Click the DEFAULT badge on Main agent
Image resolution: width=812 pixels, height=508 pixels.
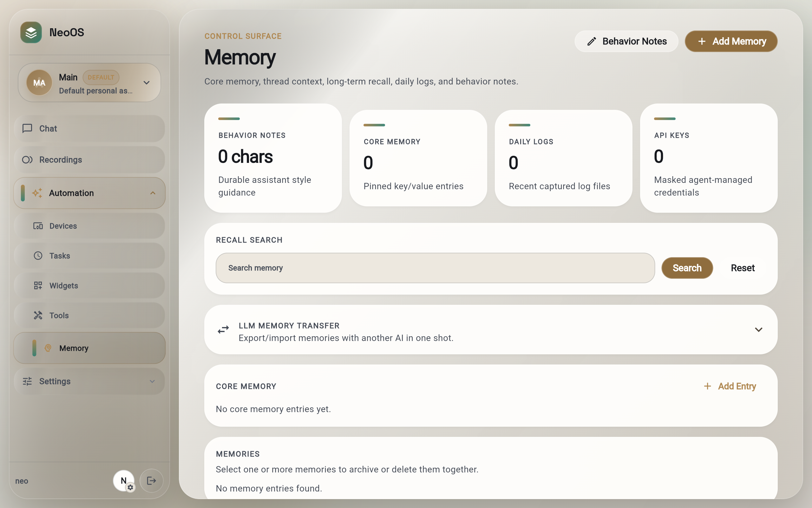click(x=101, y=77)
